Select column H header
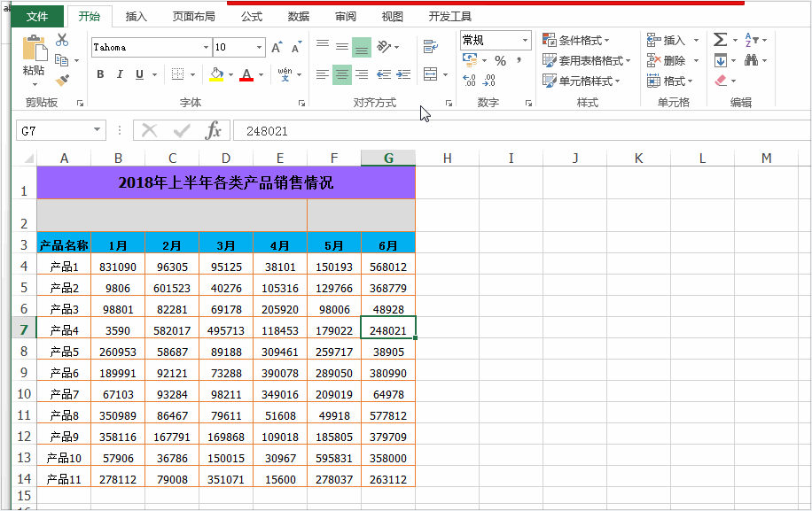812x511 pixels. click(x=448, y=159)
